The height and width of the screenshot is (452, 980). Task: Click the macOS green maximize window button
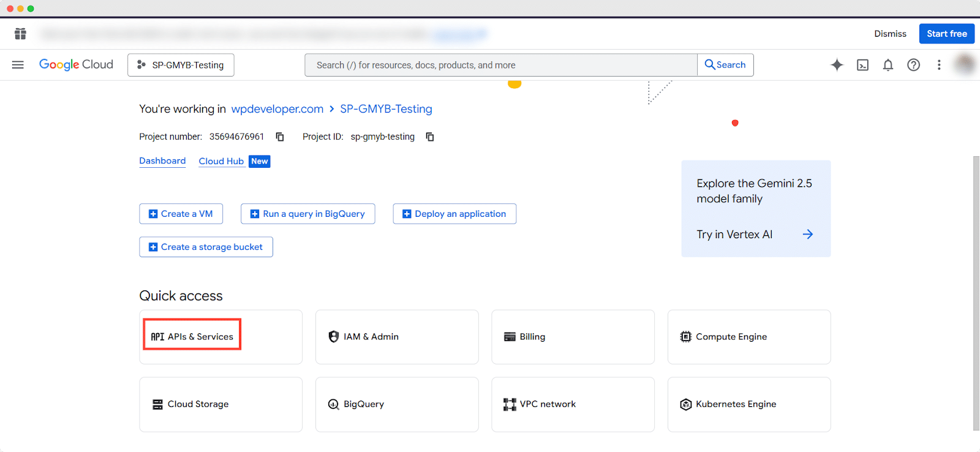pos(31,9)
